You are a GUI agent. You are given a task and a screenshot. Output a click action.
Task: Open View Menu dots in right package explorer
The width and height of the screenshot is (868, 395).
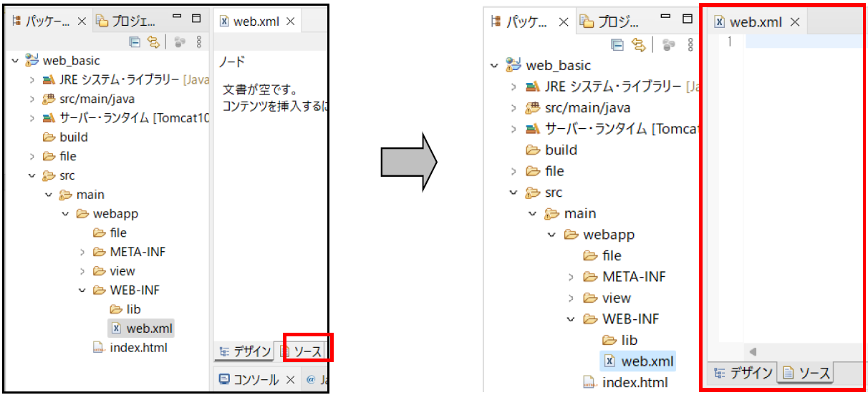[690, 46]
